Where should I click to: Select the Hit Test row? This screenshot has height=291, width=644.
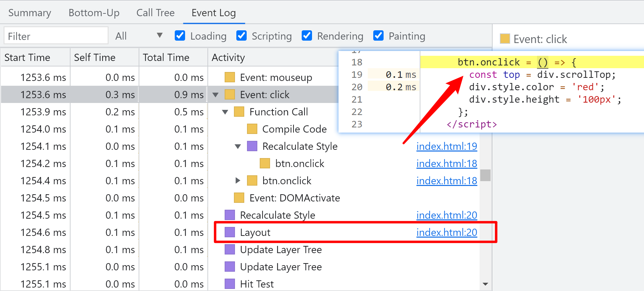coord(240,284)
